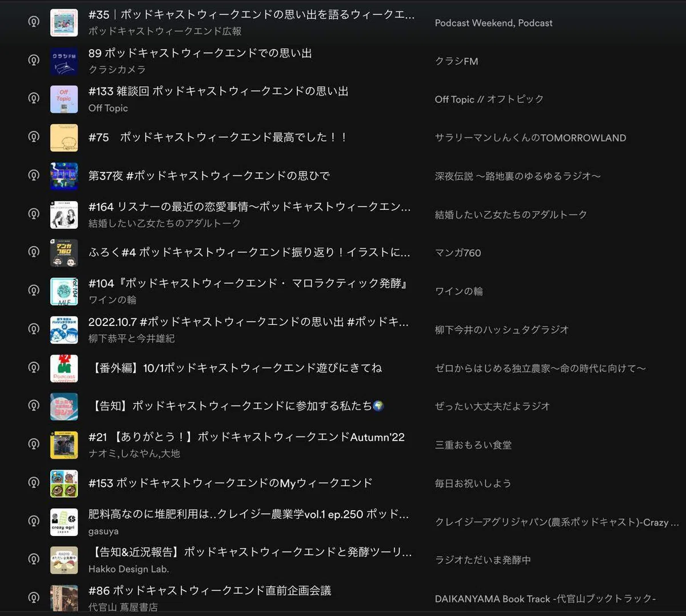
Task: Open cover art of #35 Podcast Weekend episode
Action: coord(64,22)
